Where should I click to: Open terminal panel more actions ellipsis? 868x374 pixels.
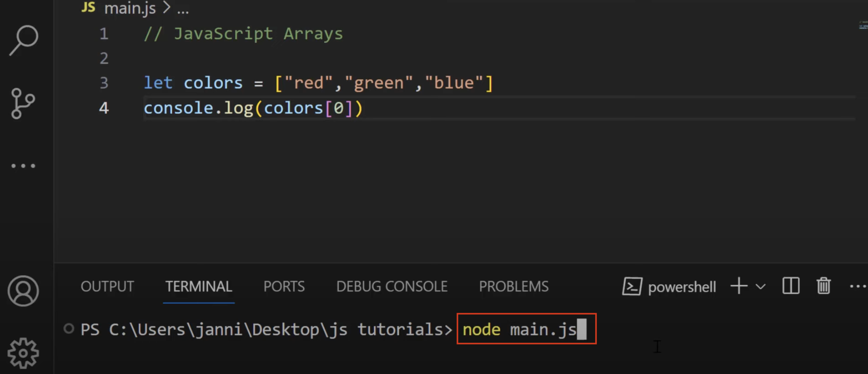click(x=858, y=286)
